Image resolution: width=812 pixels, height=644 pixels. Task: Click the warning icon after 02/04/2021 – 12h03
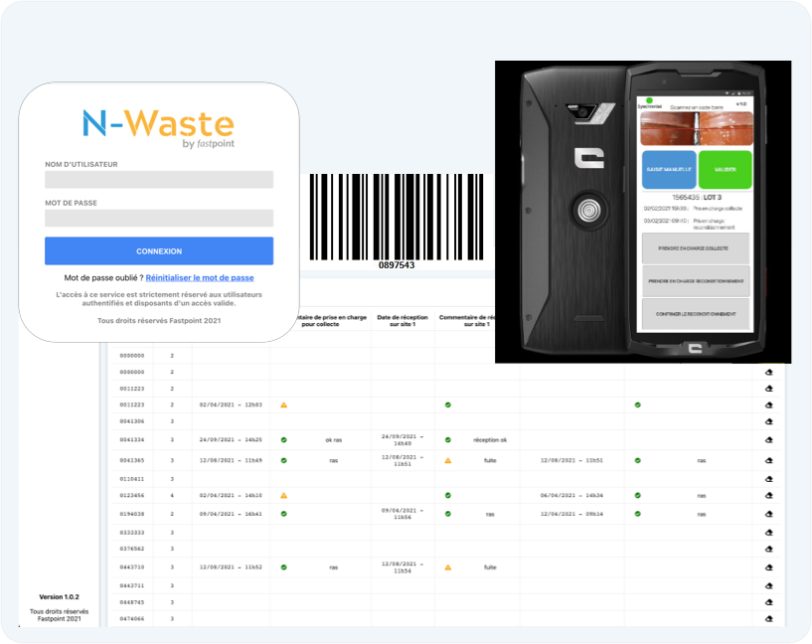pyautogui.click(x=284, y=404)
